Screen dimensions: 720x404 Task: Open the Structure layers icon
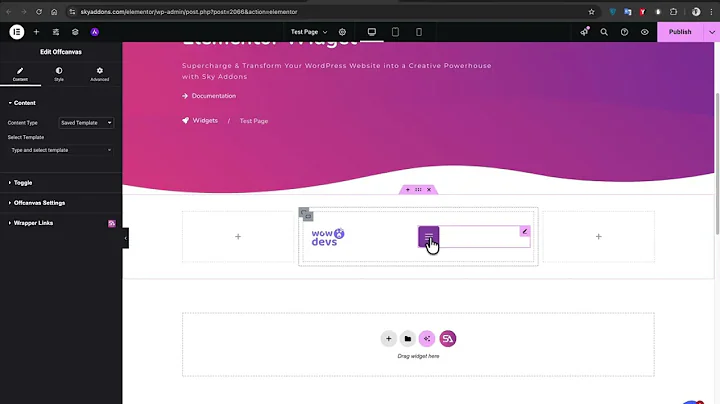pyautogui.click(x=75, y=32)
